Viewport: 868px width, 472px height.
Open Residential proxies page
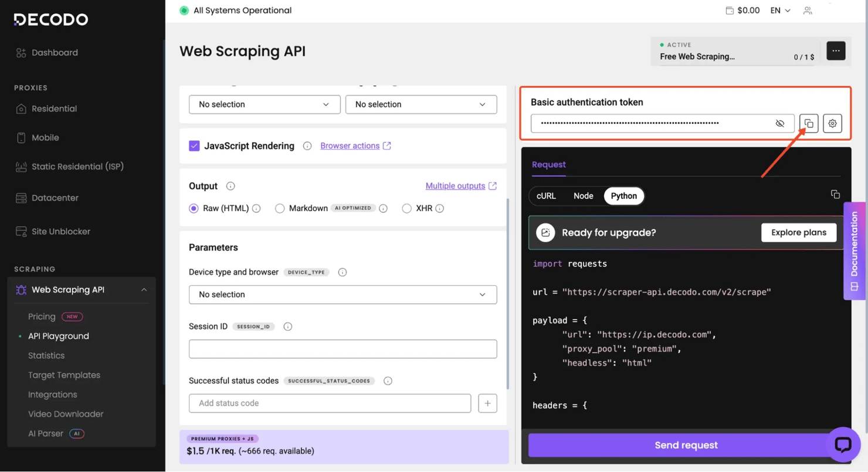tap(54, 109)
